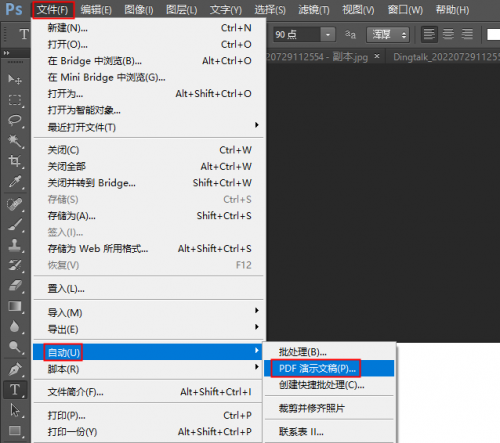Image resolution: width=500 pixels, height=443 pixels.
Task: Choose 联系表 II...
Action: (x=329, y=432)
